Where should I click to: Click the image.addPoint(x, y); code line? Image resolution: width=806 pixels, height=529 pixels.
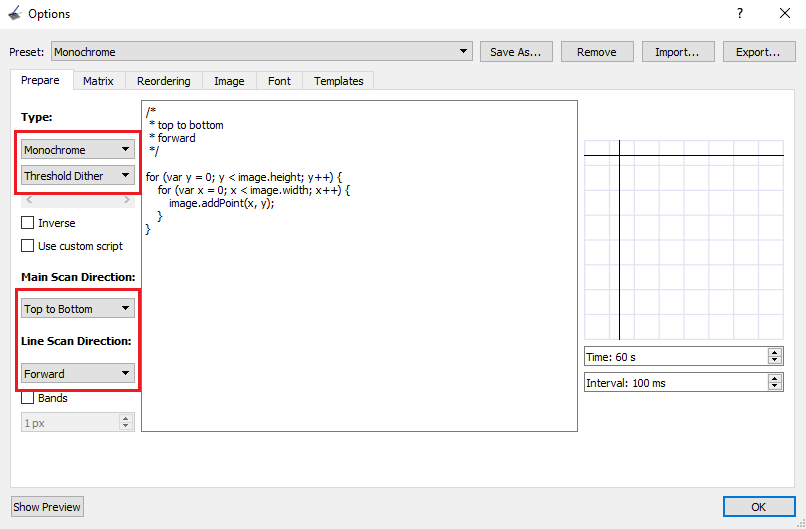pyautogui.click(x=222, y=203)
